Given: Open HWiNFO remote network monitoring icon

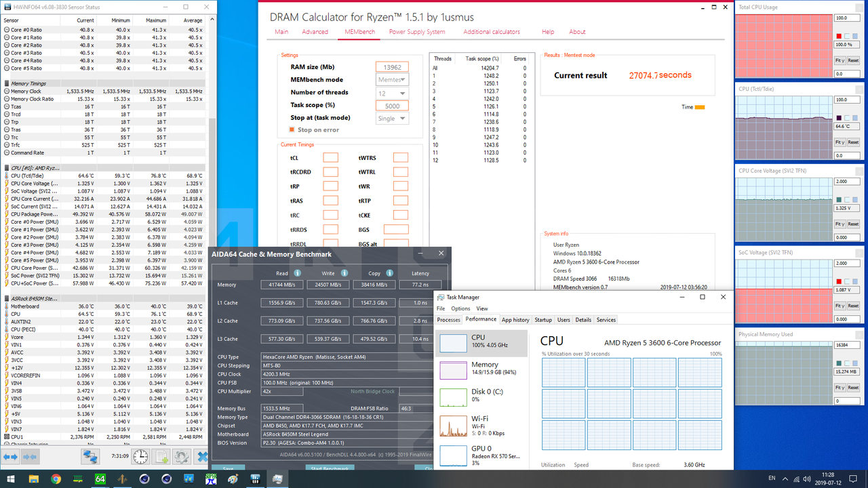Looking at the screenshot, I should pos(90,457).
